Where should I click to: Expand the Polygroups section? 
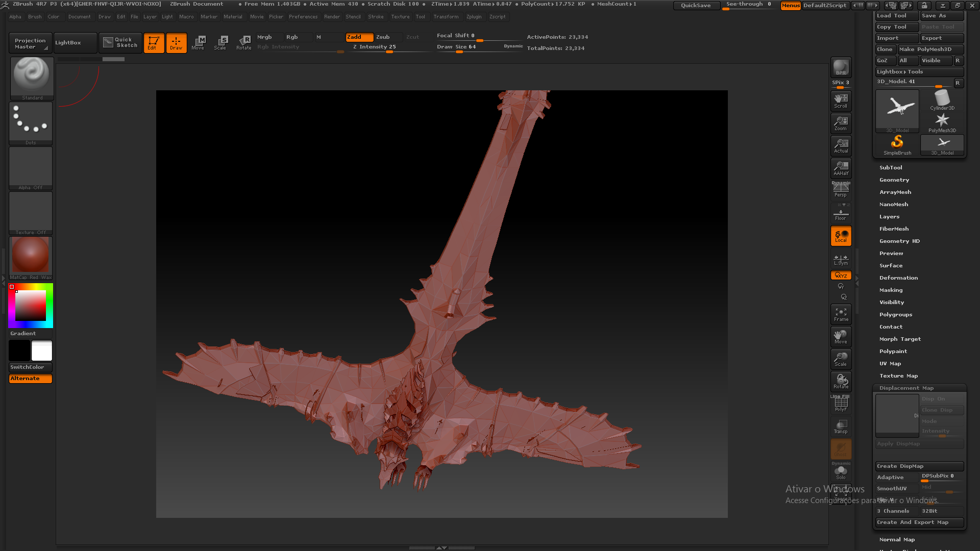point(896,315)
